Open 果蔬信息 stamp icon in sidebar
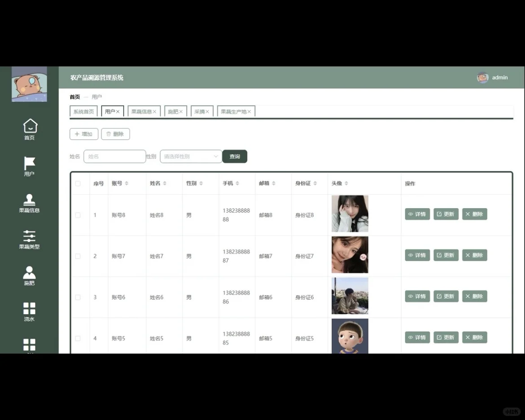 coord(30,200)
